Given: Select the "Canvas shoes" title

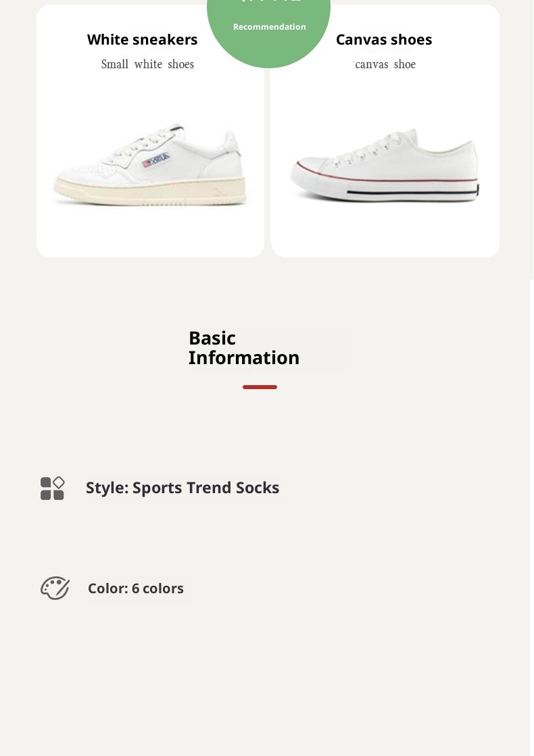Looking at the screenshot, I should 384,40.
